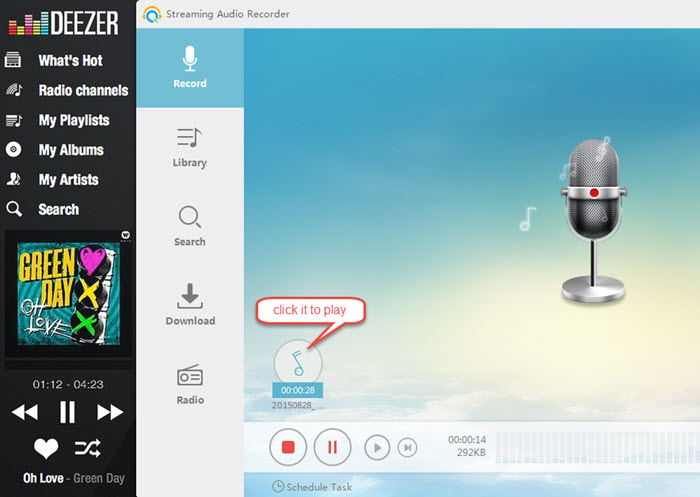The height and width of the screenshot is (497, 700).
Task: Click the My Artists person icon
Action: click(x=13, y=179)
